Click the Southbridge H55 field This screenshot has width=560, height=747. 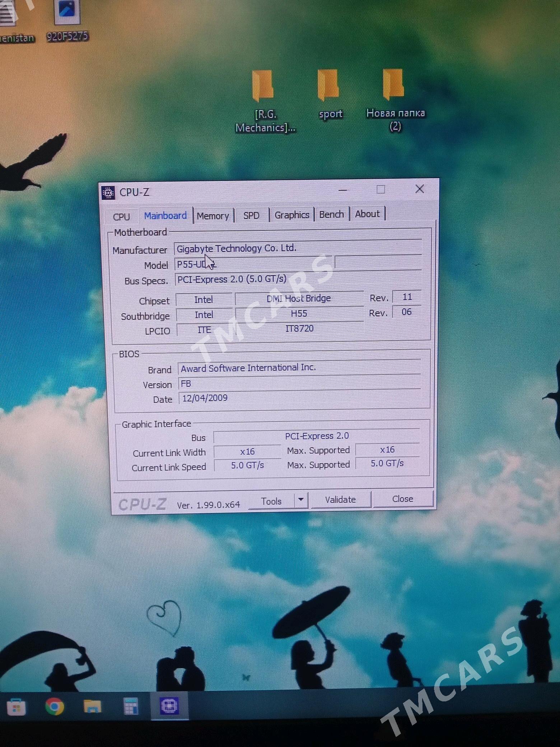pyautogui.click(x=299, y=313)
